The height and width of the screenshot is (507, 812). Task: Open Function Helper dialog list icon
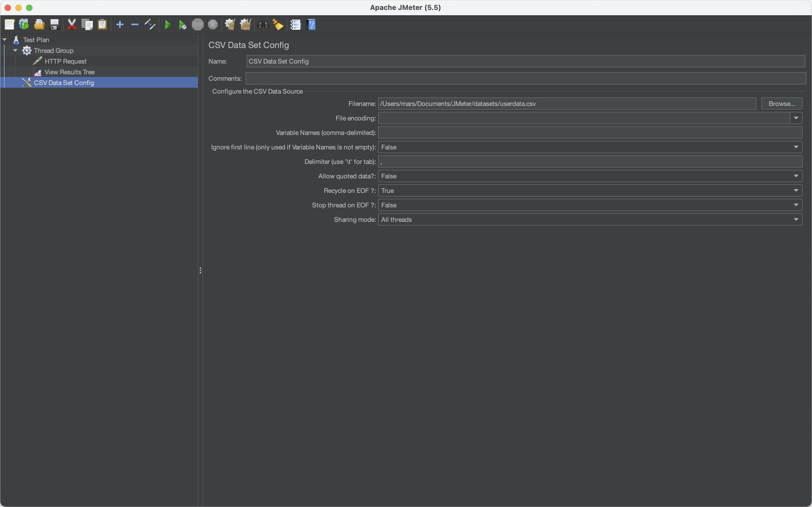click(x=296, y=25)
